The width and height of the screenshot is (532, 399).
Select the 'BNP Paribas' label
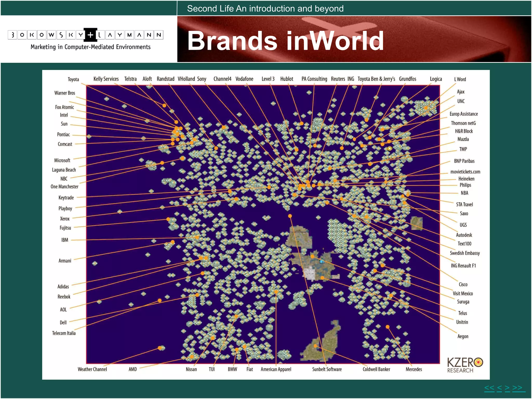click(x=464, y=161)
